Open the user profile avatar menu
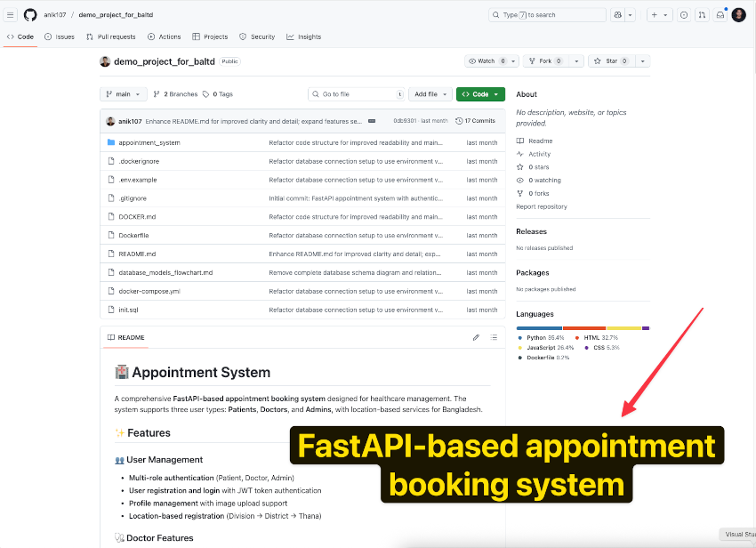This screenshot has height=548, width=756. (738, 15)
